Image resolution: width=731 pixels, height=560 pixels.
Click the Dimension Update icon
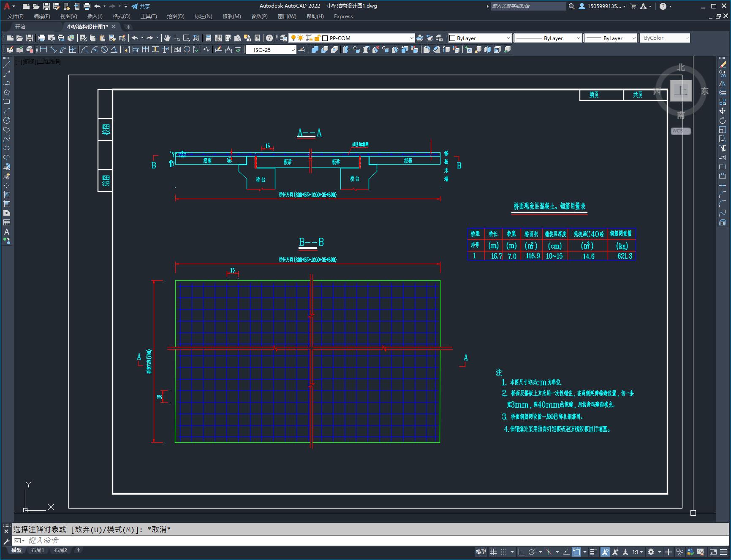(238, 50)
